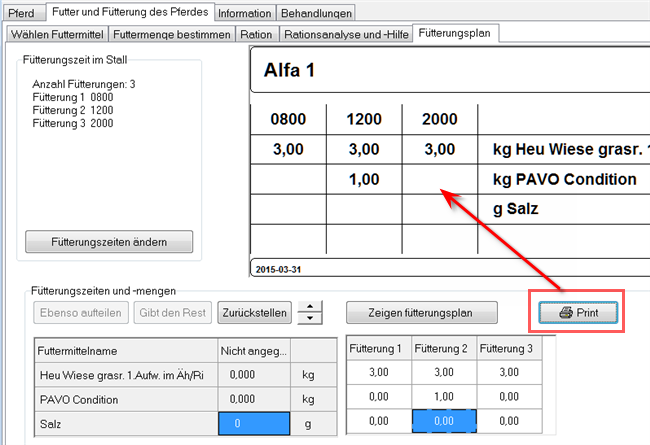Open the Futtermenge bestimmen tab
Image resolution: width=650 pixels, height=445 pixels.
172,34
